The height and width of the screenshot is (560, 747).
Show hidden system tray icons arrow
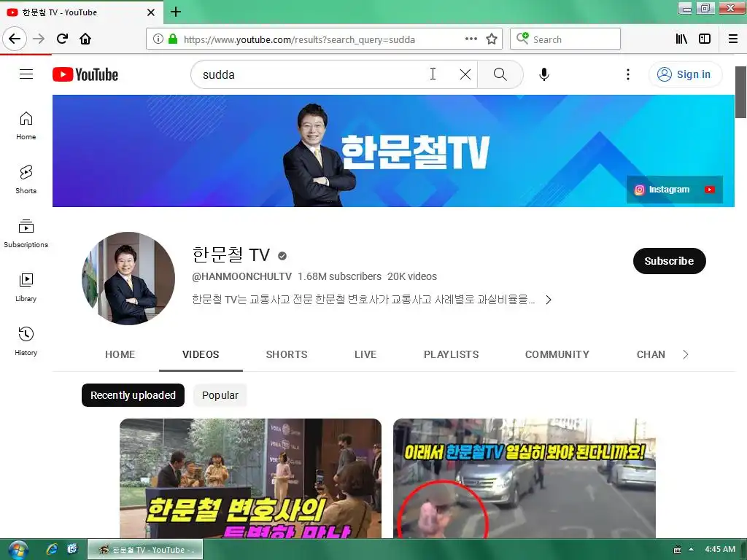pyautogui.click(x=692, y=550)
